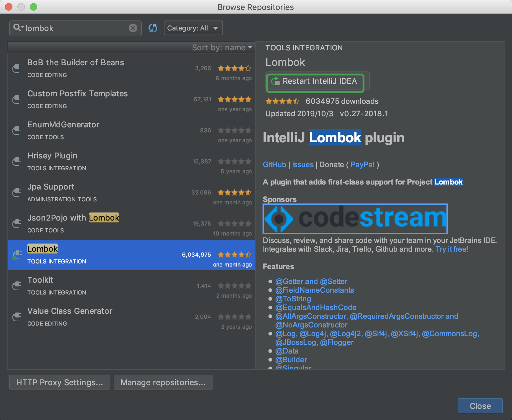Focus the plugin search input field
Screen dimensions: 512x420
[x=75, y=28]
